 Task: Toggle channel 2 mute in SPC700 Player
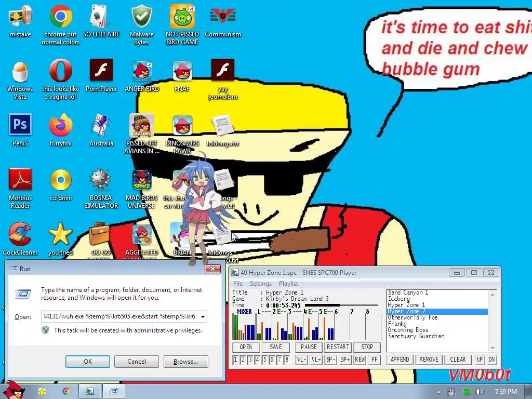(243, 360)
